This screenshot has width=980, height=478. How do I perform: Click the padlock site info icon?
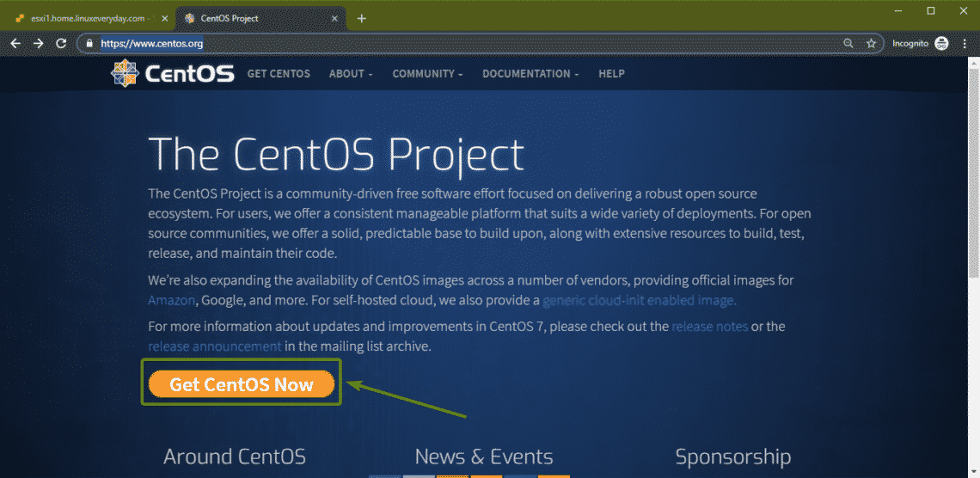(89, 44)
